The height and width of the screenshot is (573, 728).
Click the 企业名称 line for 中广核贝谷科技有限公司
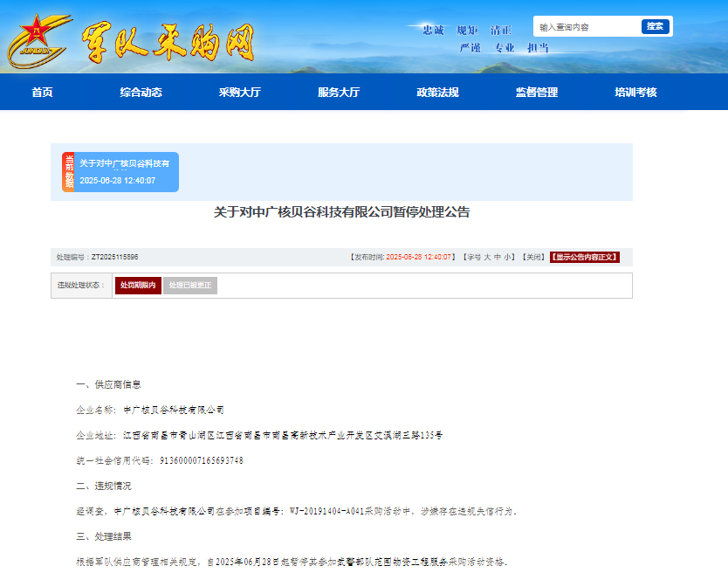point(150,410)
